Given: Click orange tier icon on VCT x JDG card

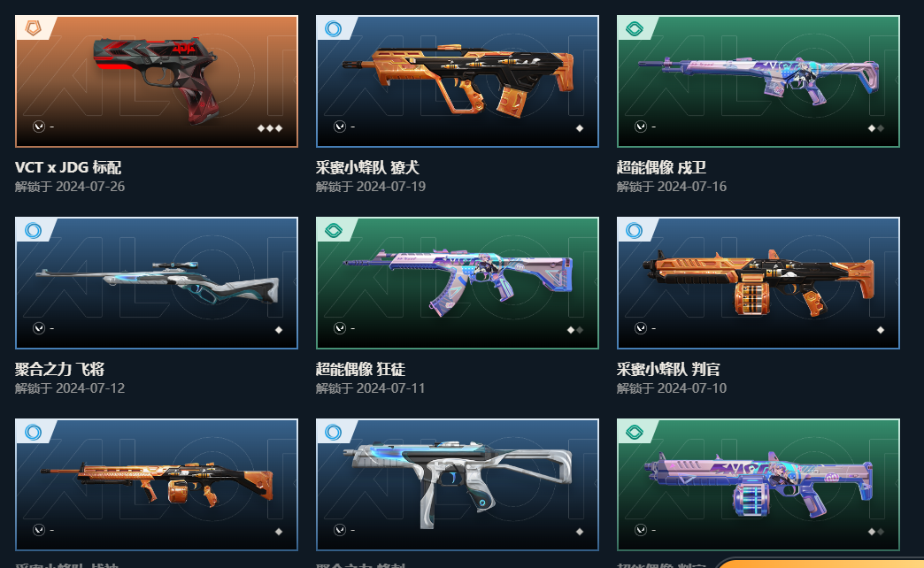Looking at the screenshot, I should 33,27.
